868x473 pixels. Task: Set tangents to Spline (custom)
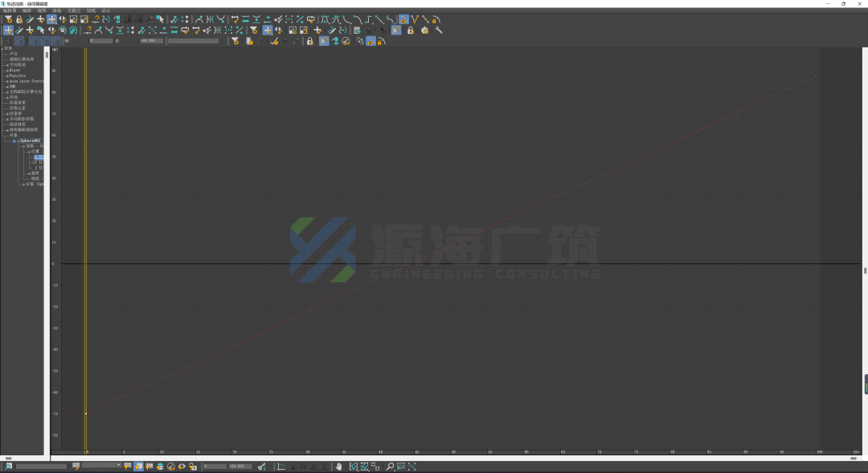(336, 19)
